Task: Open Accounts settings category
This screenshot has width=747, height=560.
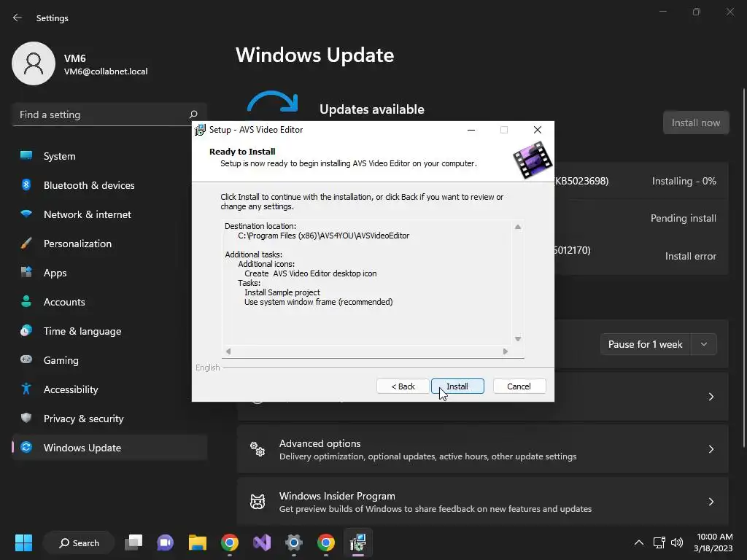Action: click(x=109, y=302)
